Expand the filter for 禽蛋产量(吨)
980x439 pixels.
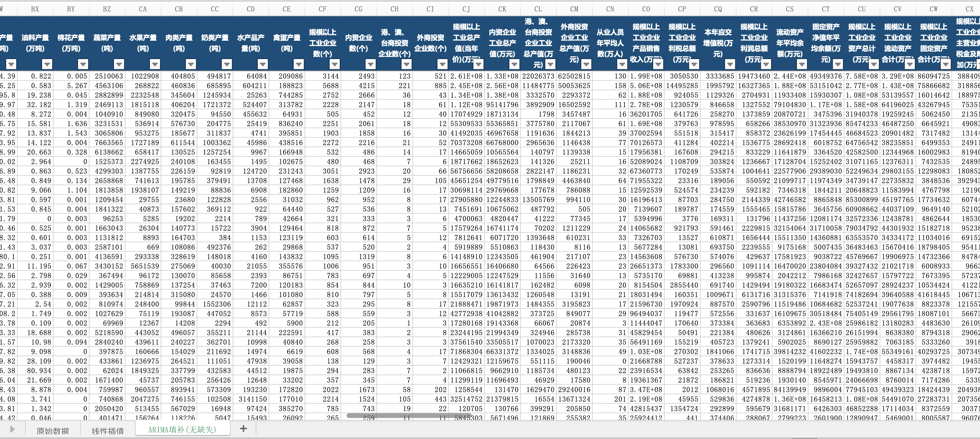click(299, 64)
